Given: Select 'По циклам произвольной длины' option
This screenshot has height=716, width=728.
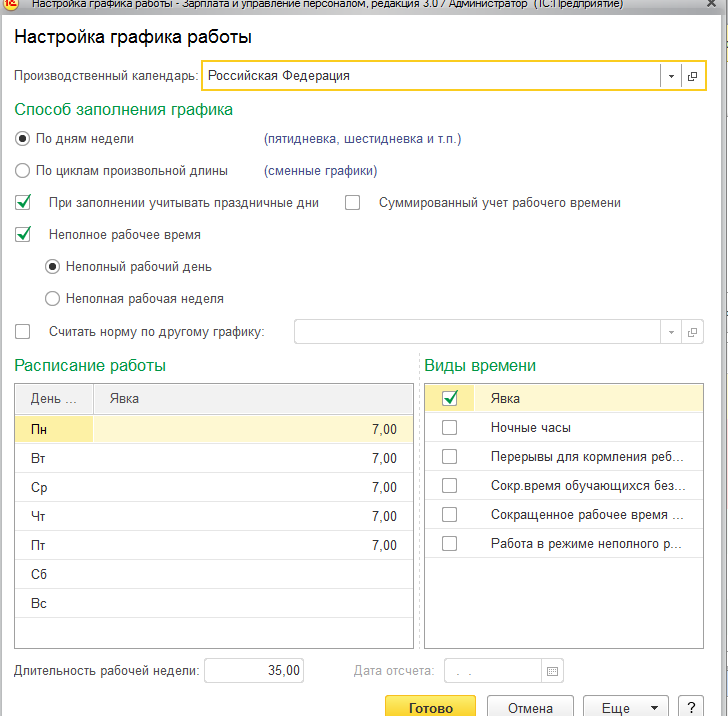Looking at the screenshot, I should [22, 170].
